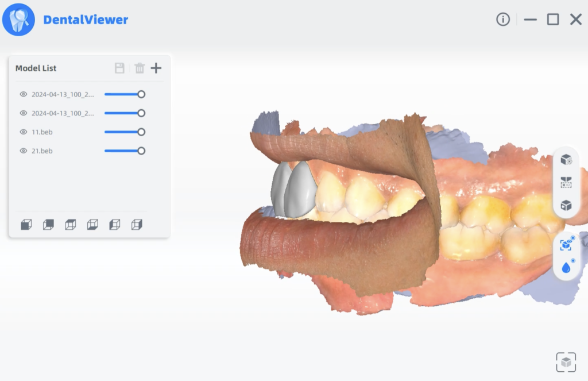The height and width of the screenshot is (381, 588).
Task: Switch to the bottom view cube
Action: 92,225
